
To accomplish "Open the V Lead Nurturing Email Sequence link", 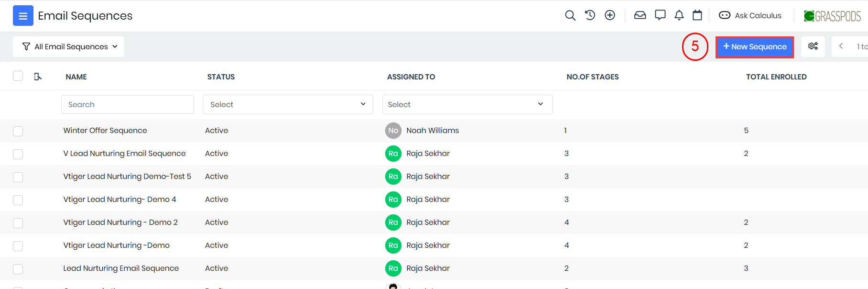I will pyautogui.click(x=124, y=154).
